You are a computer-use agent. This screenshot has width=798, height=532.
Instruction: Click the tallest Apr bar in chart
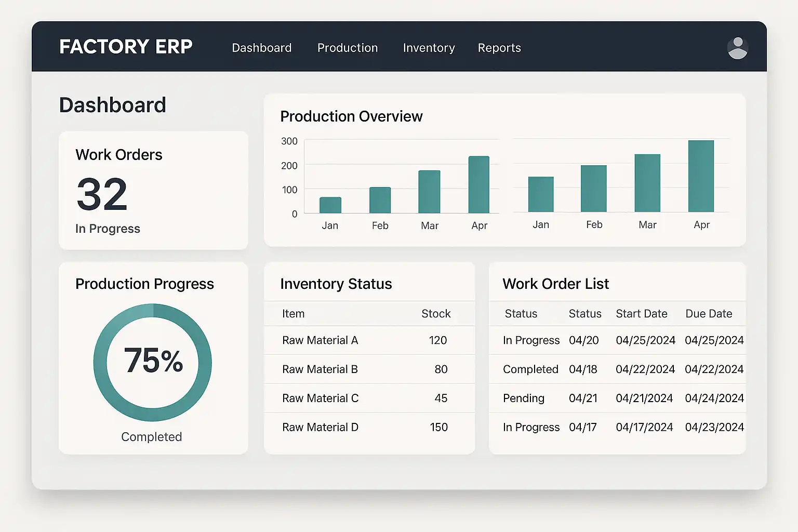tap(701, 176)
